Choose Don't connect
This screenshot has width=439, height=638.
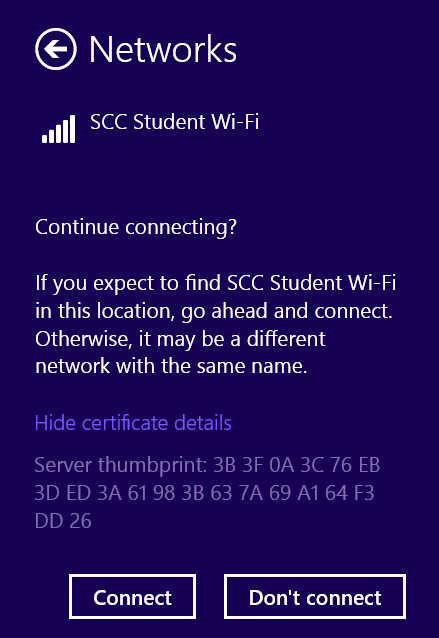(315, 597)
